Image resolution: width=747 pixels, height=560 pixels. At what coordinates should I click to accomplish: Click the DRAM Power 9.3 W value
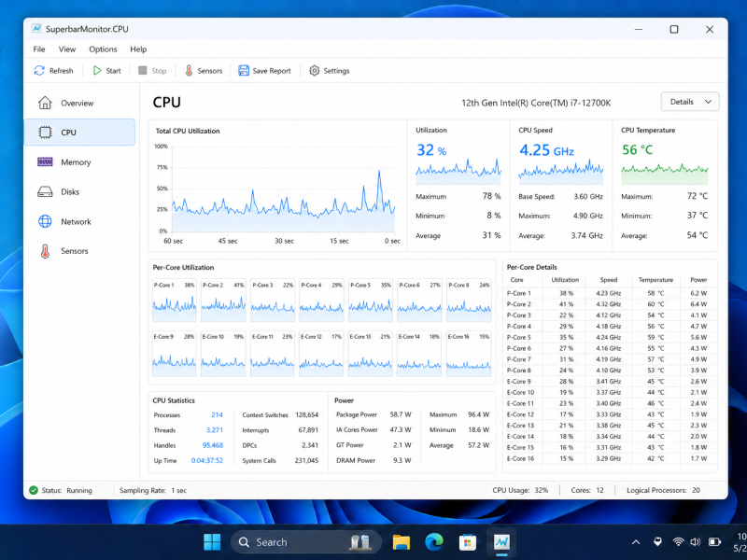coord(402,460)
